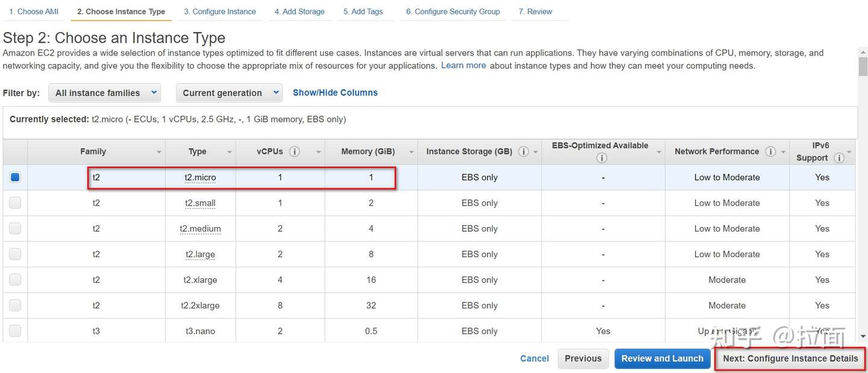868x373 pixels.
Task: Open the EBS-Optimized Available info icon
Action: (x=601, y=158)
